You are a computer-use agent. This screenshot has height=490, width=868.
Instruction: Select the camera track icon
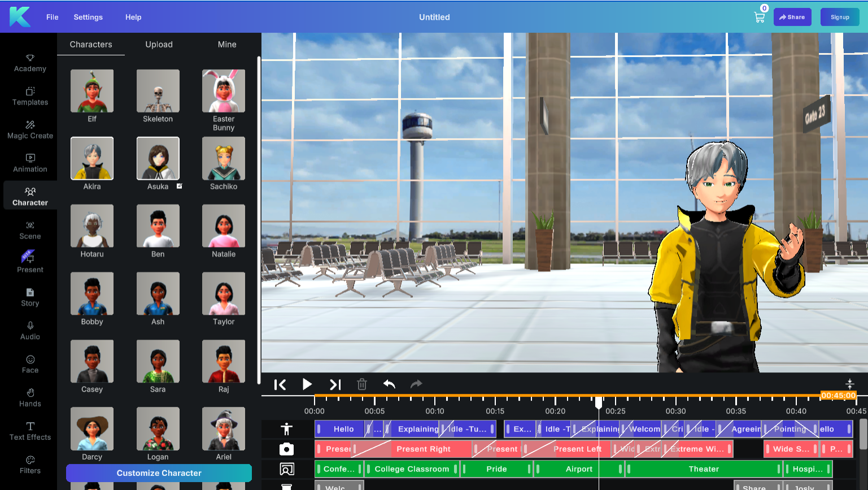[x=287, y=449]
